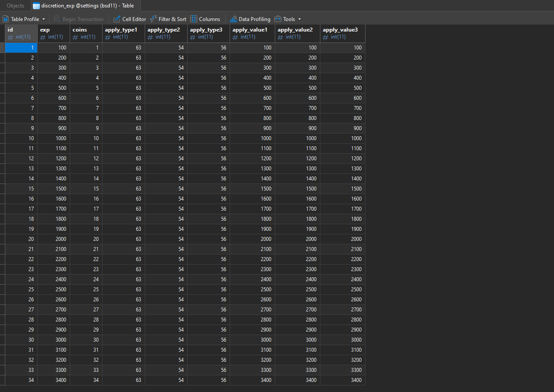Select the id cell in row 1
Viewport: 554px width, 392px height.
[21, 48]
